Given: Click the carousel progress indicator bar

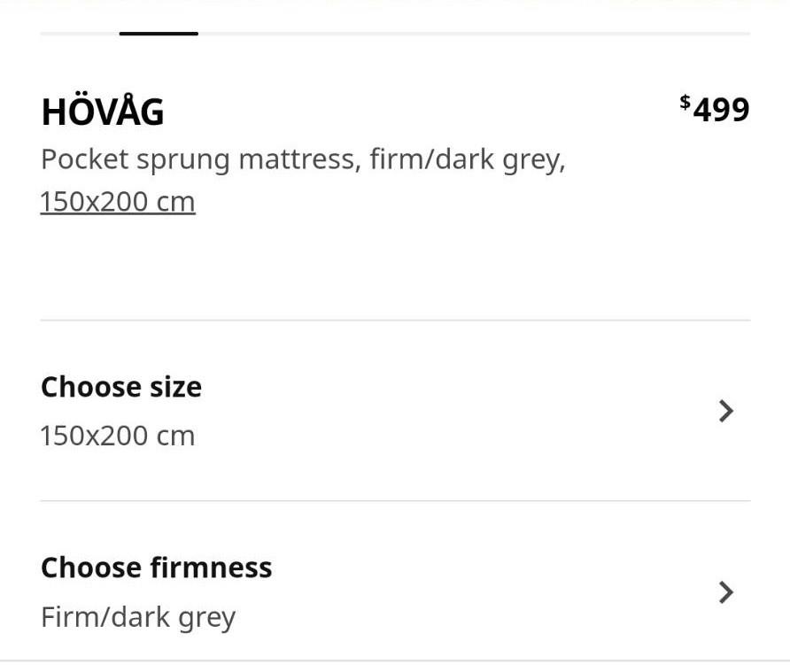Looking at the screenshot, I should pos(395,34).
